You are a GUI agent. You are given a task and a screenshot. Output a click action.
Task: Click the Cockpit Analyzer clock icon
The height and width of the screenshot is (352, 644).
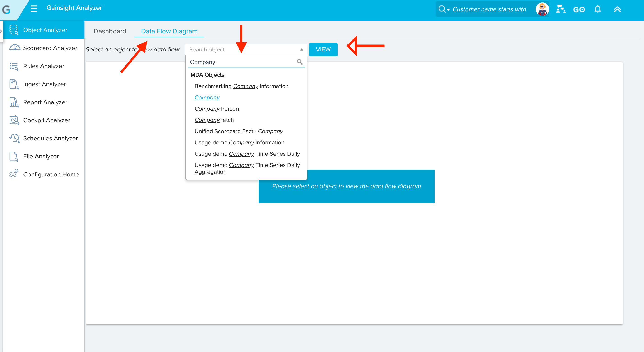pos(14,120)
